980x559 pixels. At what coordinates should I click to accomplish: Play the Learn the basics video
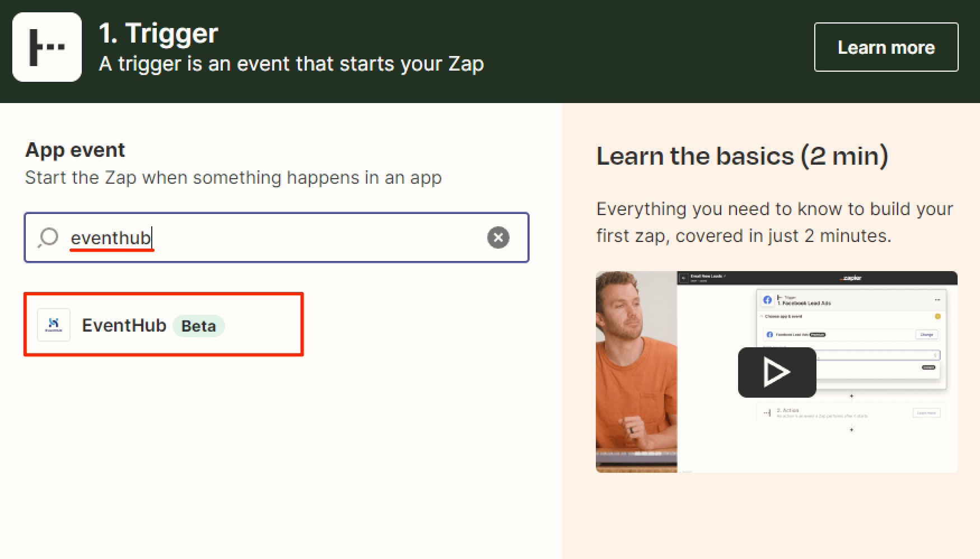(777, 372)
